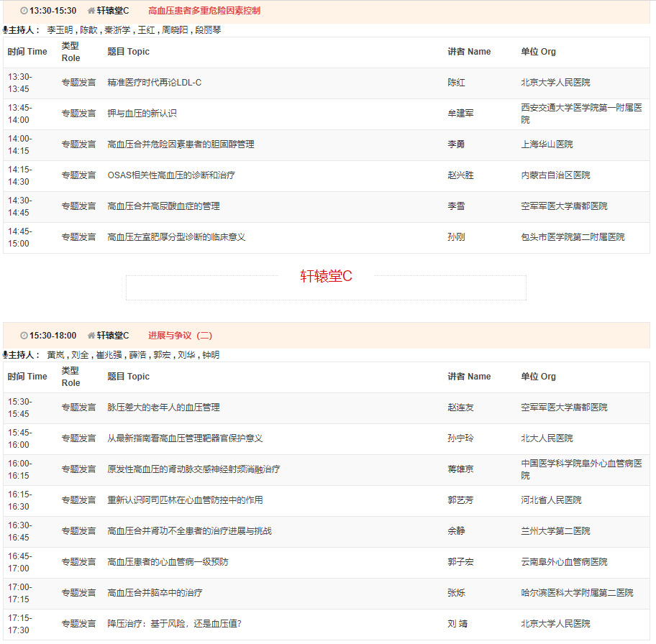Select organization 中国医学科学院阜外心血管病医院
Viewport: 656px width, 644px height.
581,469
